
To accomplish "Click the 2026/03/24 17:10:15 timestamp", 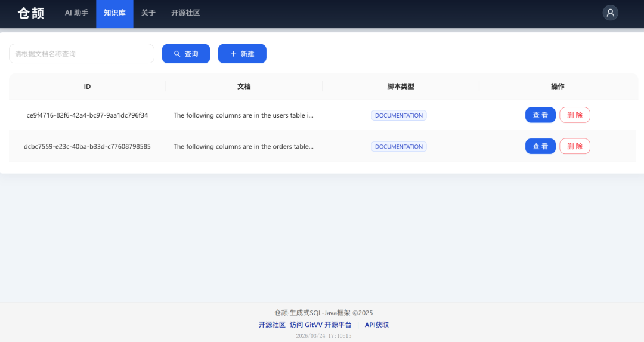I will (324, 336).
